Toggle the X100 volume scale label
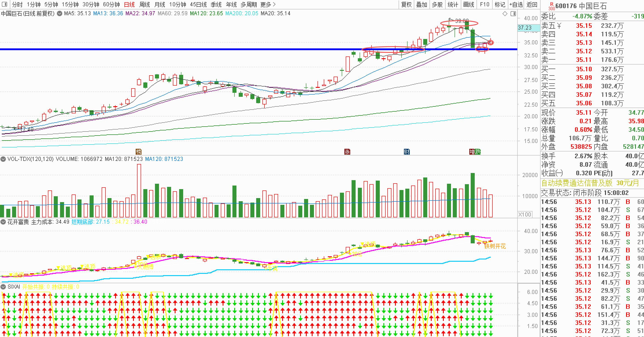The height and width of the screenshot is (337, 644). (524, 214)
